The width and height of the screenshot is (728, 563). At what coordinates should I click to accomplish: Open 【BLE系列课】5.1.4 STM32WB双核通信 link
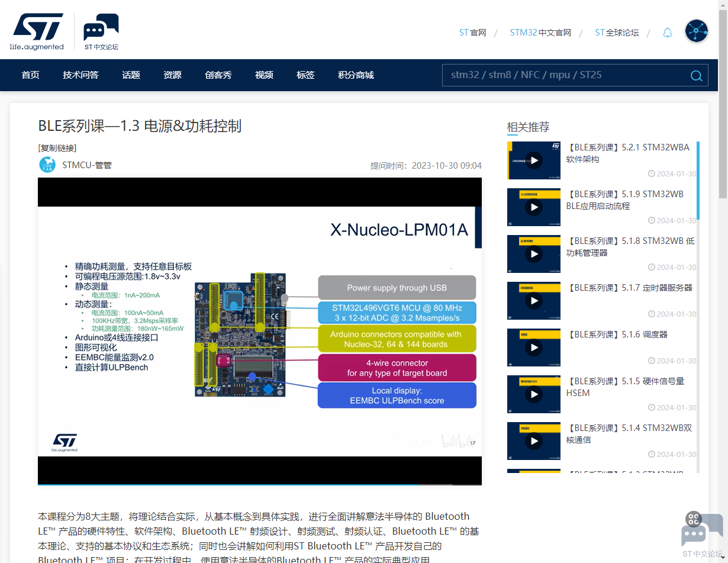629,434
